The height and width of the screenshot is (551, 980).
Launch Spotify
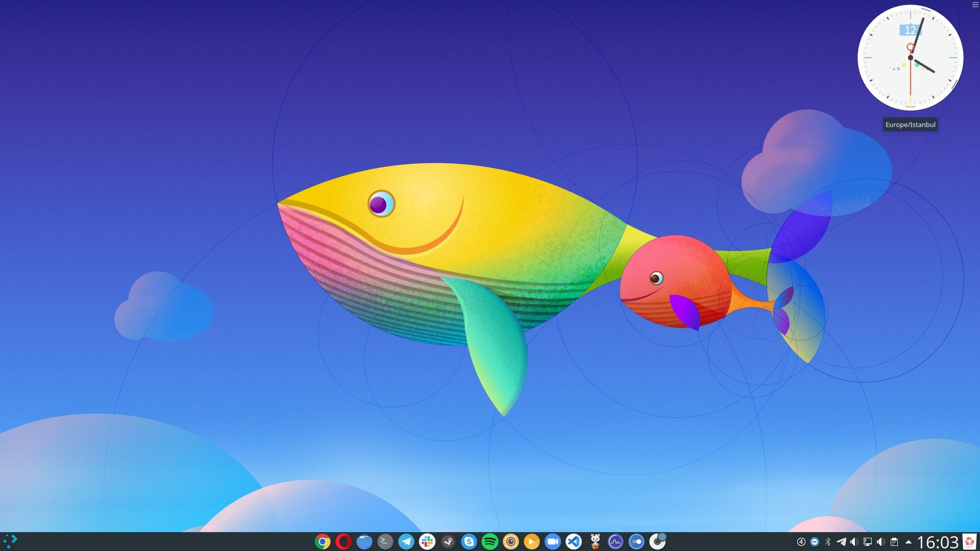click(490, 541)
